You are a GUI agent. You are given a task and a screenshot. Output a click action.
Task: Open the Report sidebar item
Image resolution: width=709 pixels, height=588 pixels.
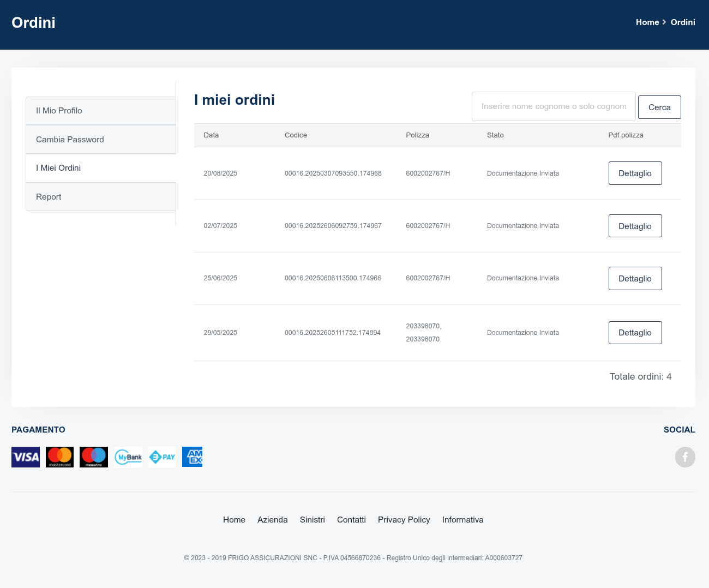pos(101,197)
